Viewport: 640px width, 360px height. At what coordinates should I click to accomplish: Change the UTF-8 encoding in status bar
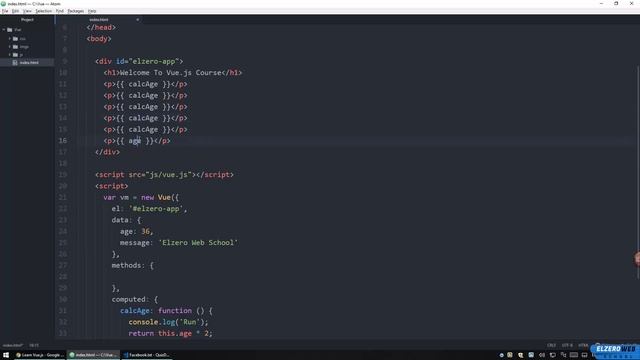point(567,345)
